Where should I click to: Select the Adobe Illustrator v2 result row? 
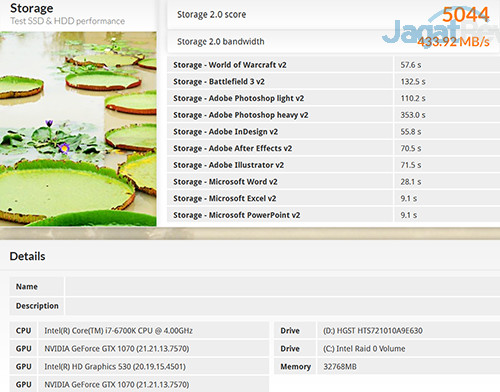[x=333, y=165]
